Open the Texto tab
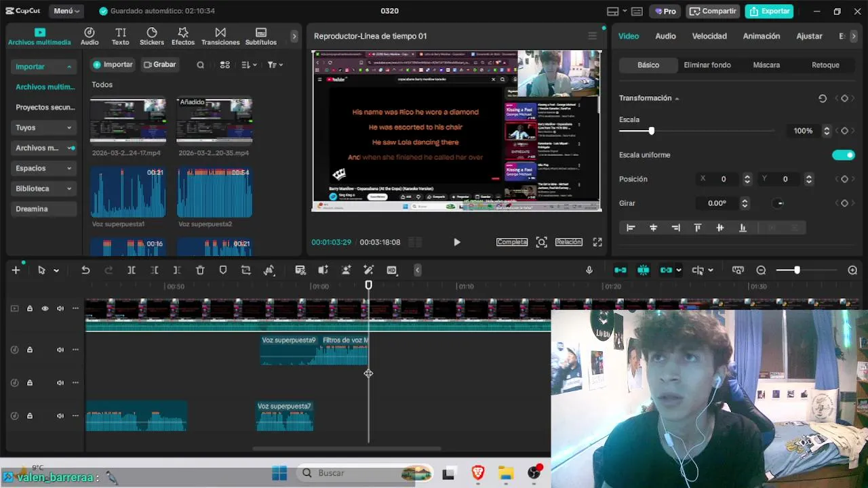 (x=120, y=37)
